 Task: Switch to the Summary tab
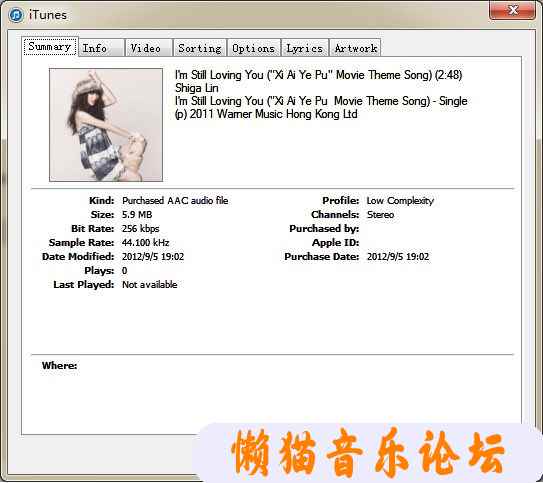(50, 46)
